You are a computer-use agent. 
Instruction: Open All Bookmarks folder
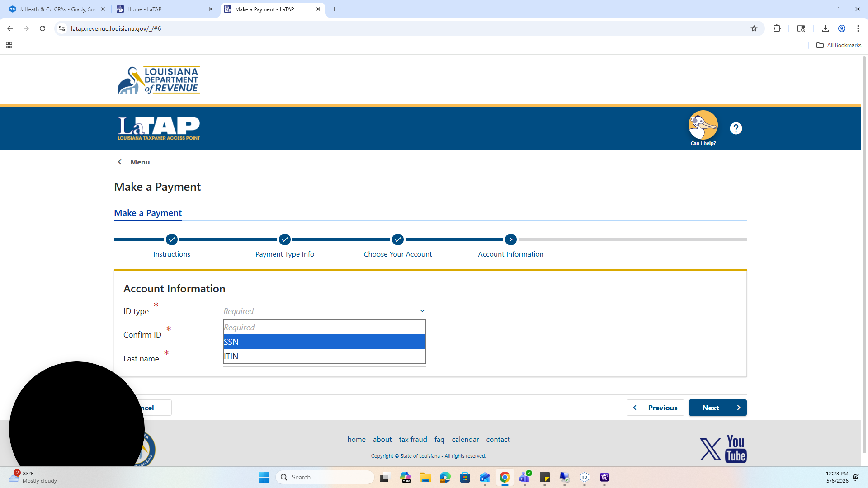coord(839,45)
